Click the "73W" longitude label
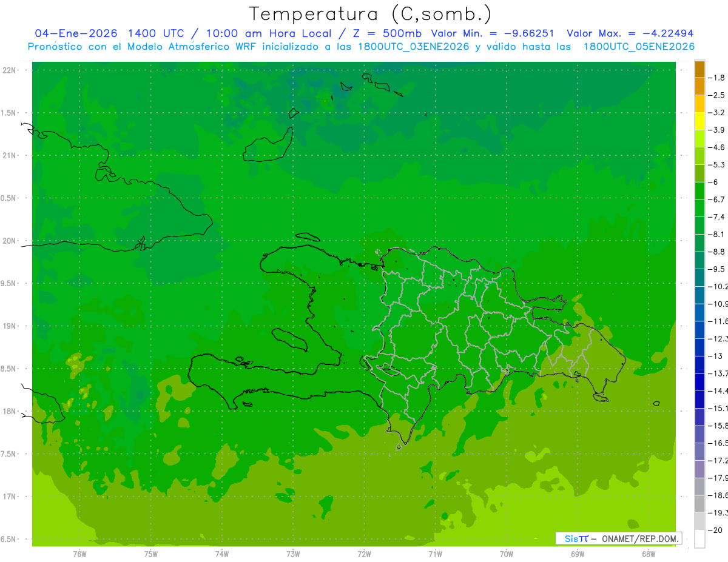This screenshot has width=728, height=562. pos(293,554)
